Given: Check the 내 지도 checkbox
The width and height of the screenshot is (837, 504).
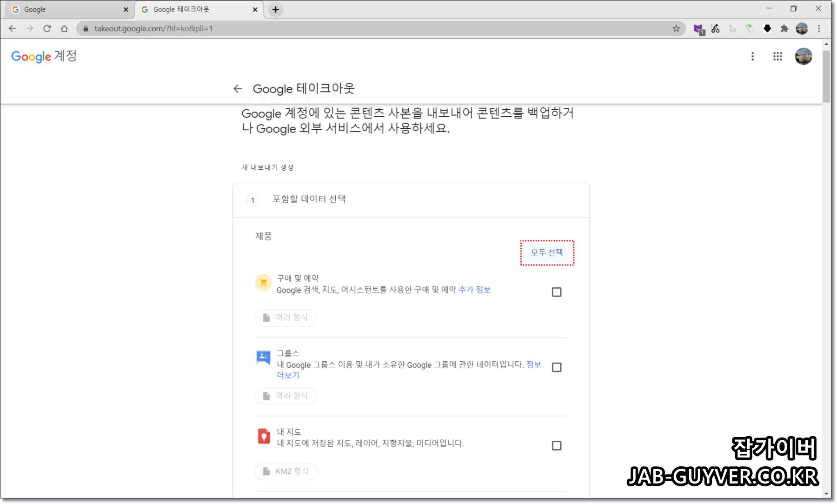Looking at the screenshot, I should click(x=557, y=445).
